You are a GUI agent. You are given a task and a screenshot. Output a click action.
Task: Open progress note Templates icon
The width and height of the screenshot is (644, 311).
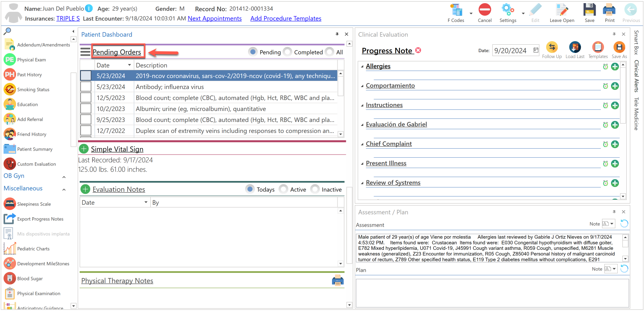tap(598, 47)
